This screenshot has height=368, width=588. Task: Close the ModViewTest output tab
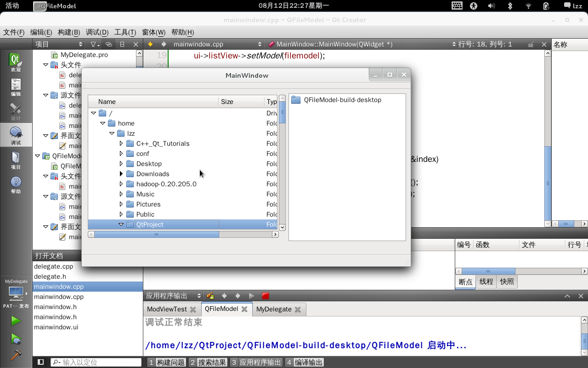point(193,310)
